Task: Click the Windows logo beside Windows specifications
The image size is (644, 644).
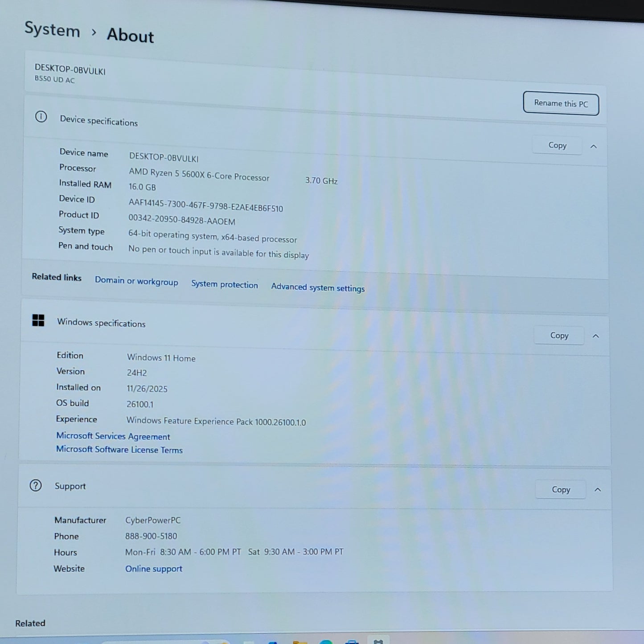Action: pyautogui.click(x=38, y=320)
